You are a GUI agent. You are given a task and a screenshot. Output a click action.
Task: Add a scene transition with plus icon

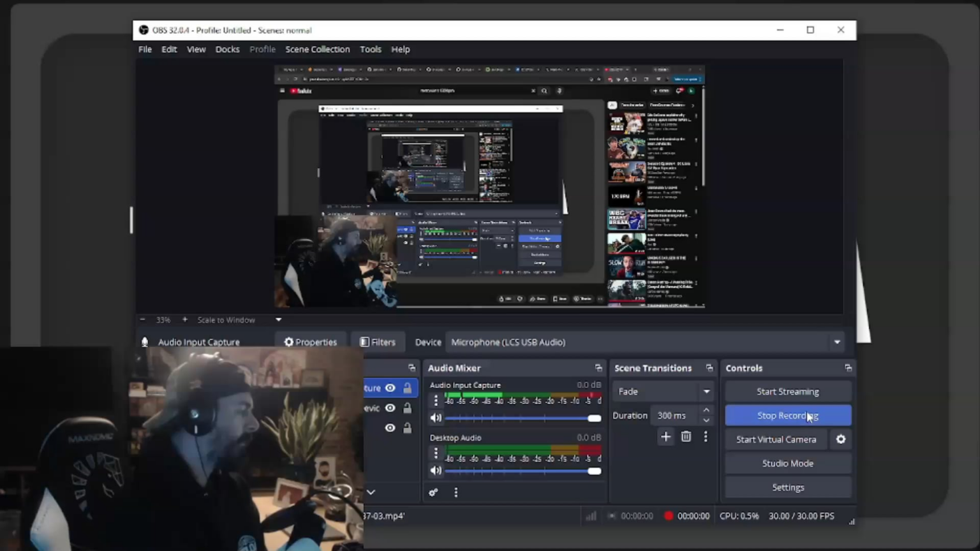(665, 437)
